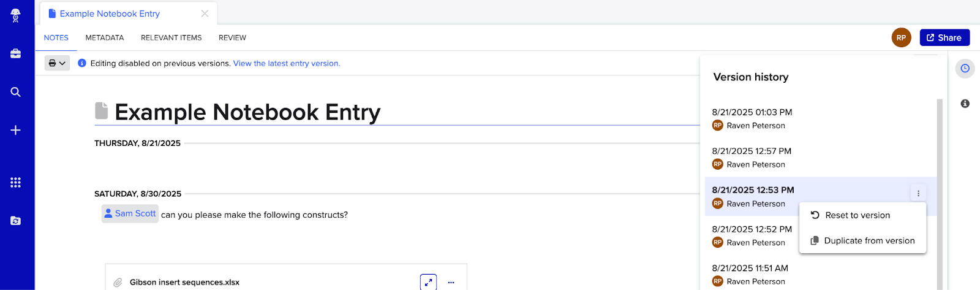Choose Duplicate from version

tap(869, 241)
